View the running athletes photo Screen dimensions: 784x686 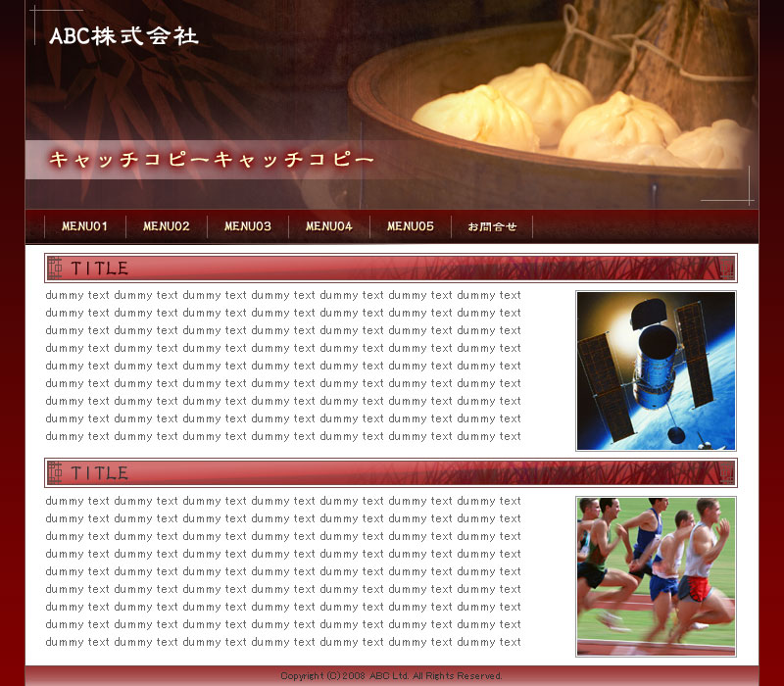[656, 576]
